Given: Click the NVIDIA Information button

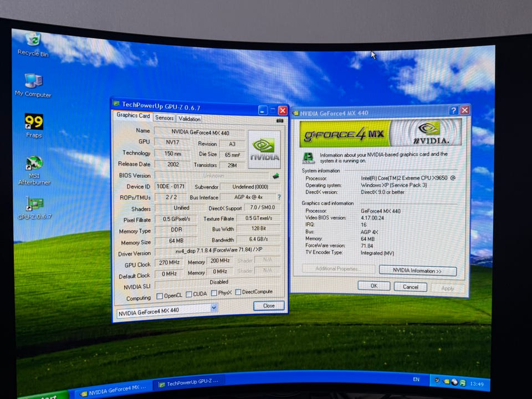Looking at the screenshot, I should tap(417, 271).
